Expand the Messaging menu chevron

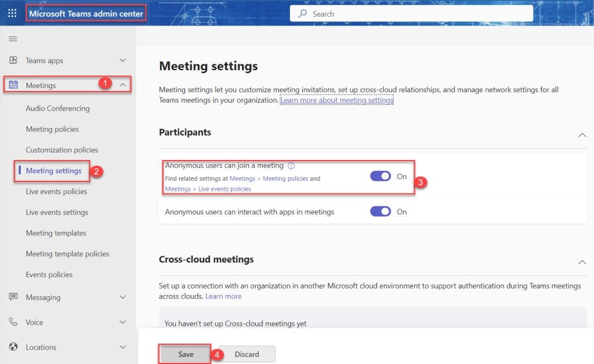pos(123,297)
